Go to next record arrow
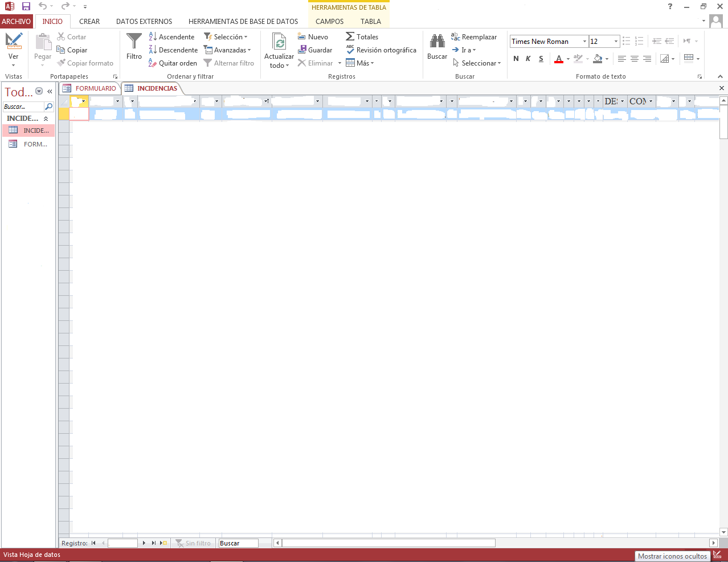Screen dimensions: 728x562 pyautogui.click(x=144, y=543)
